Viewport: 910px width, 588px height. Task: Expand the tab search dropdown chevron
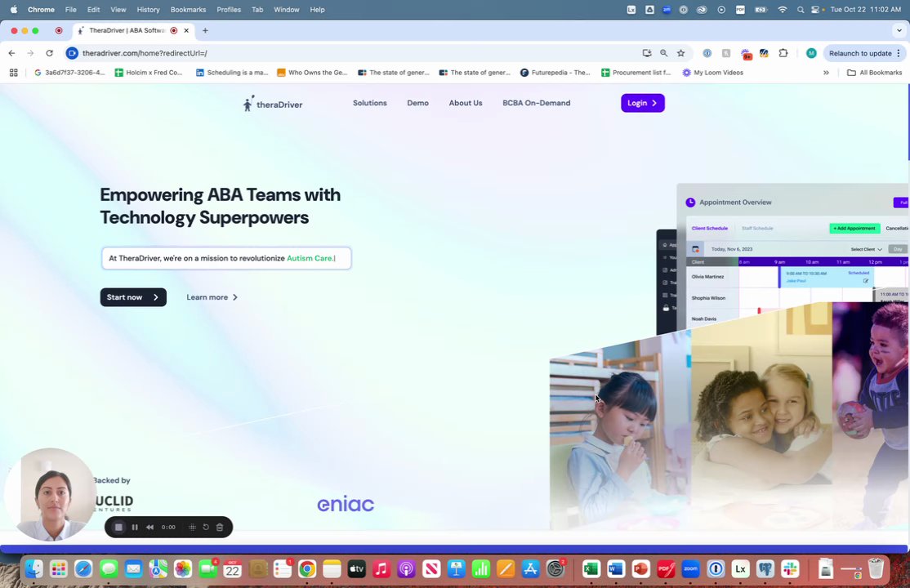899,31
